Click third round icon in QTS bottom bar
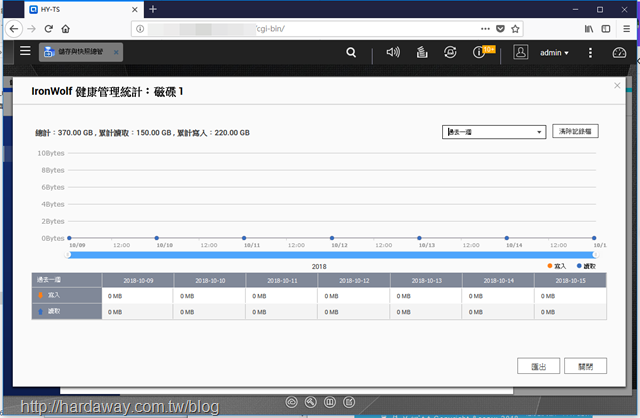Viewport: 640px width, 418px height. click(x=330, y=402)
